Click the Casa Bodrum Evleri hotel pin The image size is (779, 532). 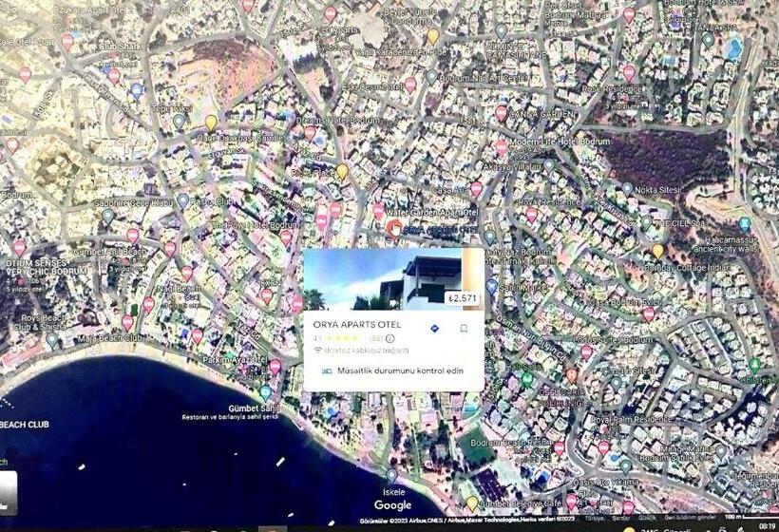(648, 314)
